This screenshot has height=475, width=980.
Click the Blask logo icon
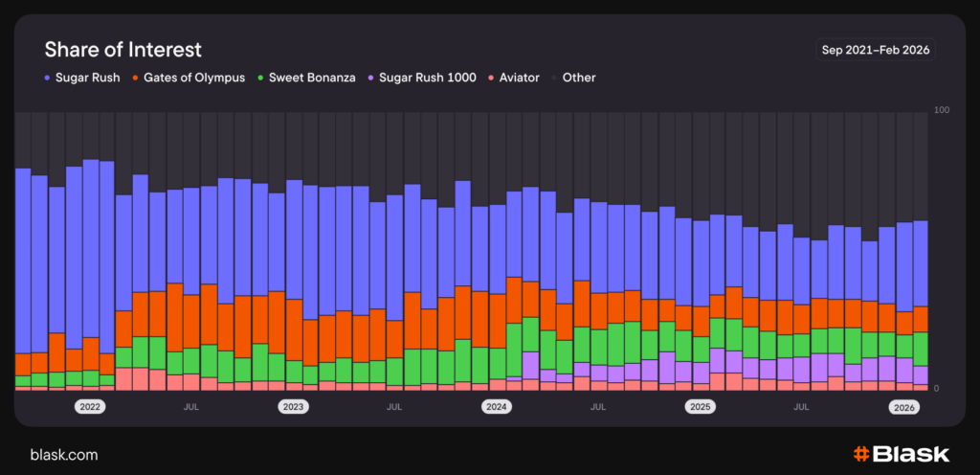pos(860,454)
